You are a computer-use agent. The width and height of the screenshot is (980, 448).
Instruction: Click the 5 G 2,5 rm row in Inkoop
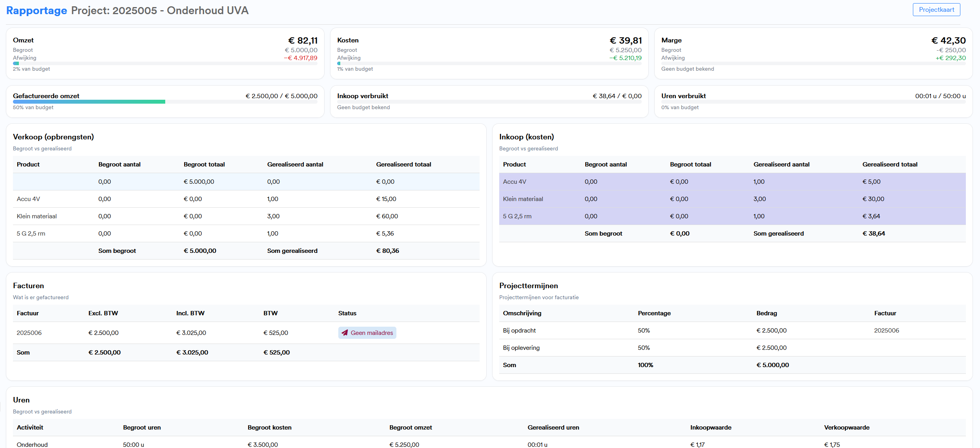[x=517, y=216]
